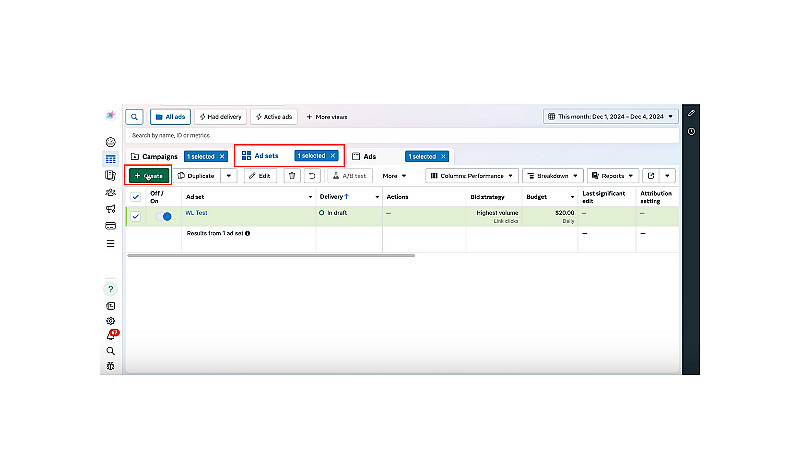Open the export options dropdown arrow
The width and height of the screenshot is (800, 460).
click(667, 176)
